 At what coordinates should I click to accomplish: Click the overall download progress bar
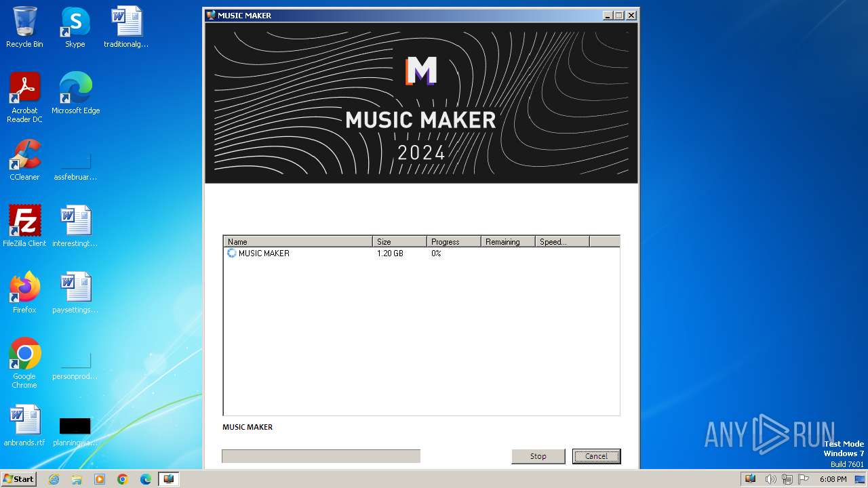(x=321, y=456)
